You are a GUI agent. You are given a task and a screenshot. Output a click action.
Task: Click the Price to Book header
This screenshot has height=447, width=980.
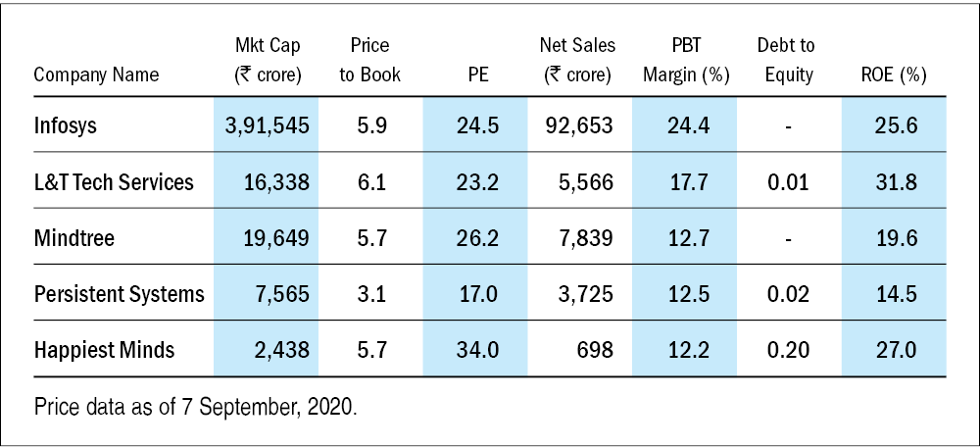[x=369, y=61]
